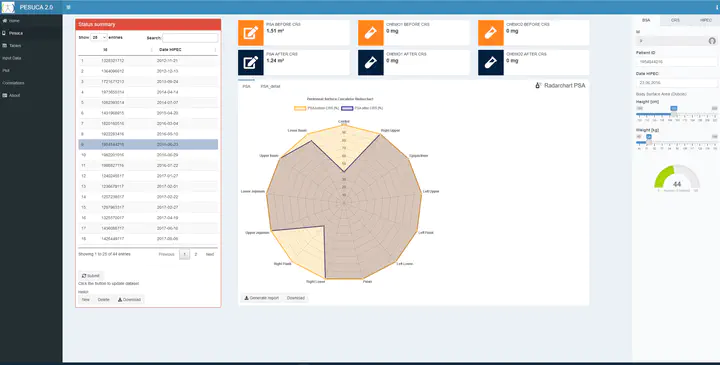This screenshot has width=720, height=365.
Task: Click the Generate report button
Action: 261,298
